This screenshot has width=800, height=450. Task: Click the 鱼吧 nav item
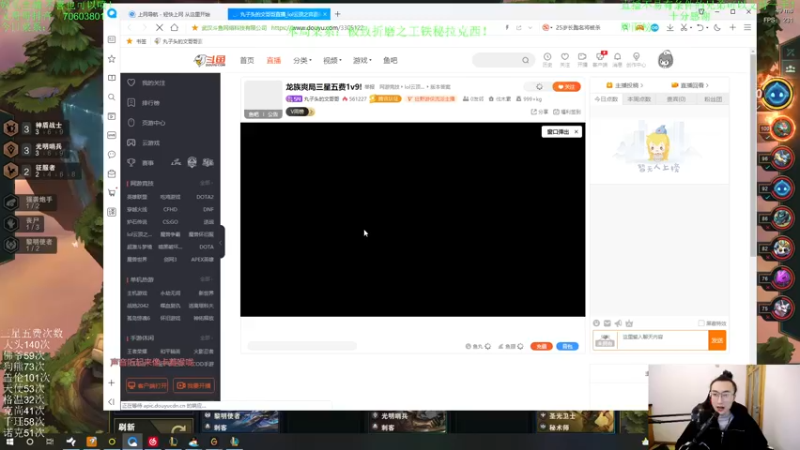(390, 60)
